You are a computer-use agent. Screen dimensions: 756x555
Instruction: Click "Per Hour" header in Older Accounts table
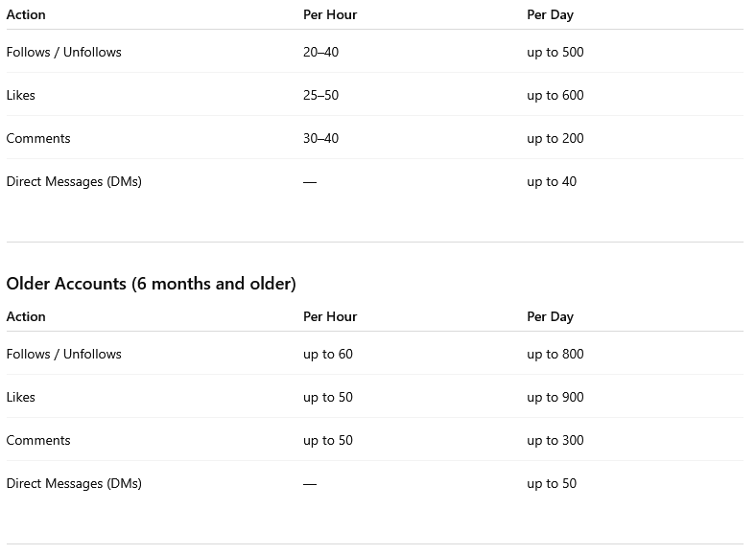pyautogui.click(x=330, y=317)
